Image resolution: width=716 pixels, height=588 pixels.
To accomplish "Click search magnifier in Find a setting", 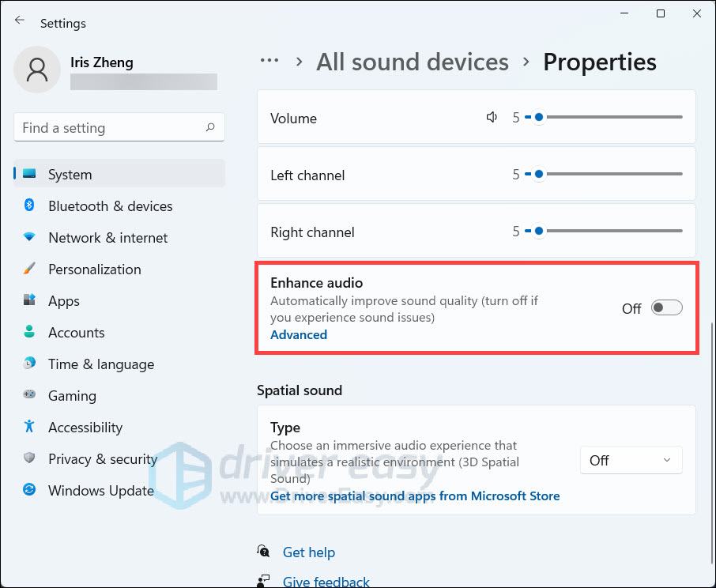I will 210,127.
